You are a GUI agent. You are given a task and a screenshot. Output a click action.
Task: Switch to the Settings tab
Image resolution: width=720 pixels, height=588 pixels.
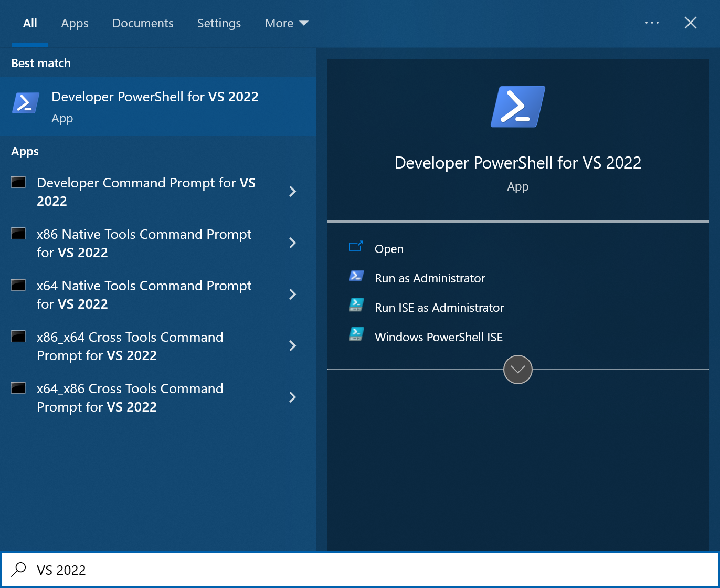[219, 23]
